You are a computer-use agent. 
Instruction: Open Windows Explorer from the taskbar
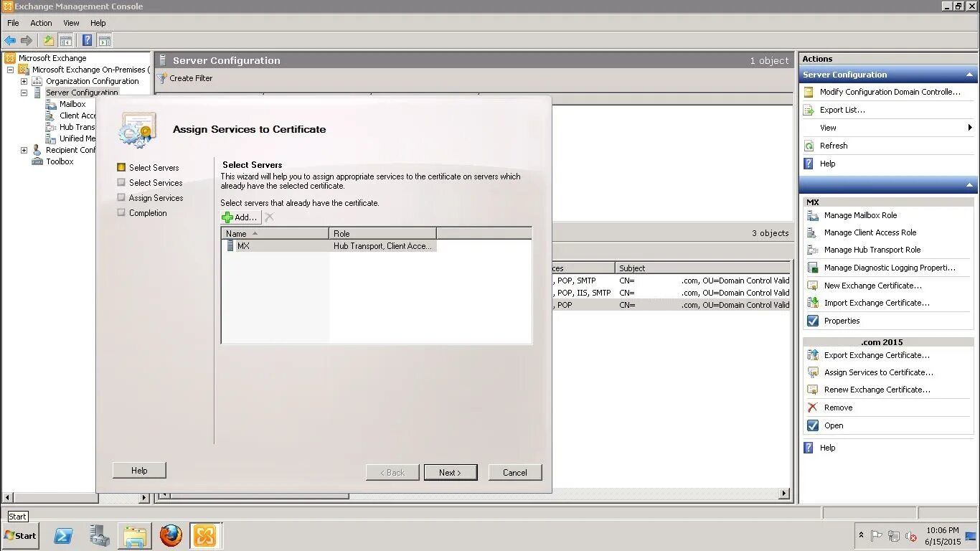tap(134, 535)
